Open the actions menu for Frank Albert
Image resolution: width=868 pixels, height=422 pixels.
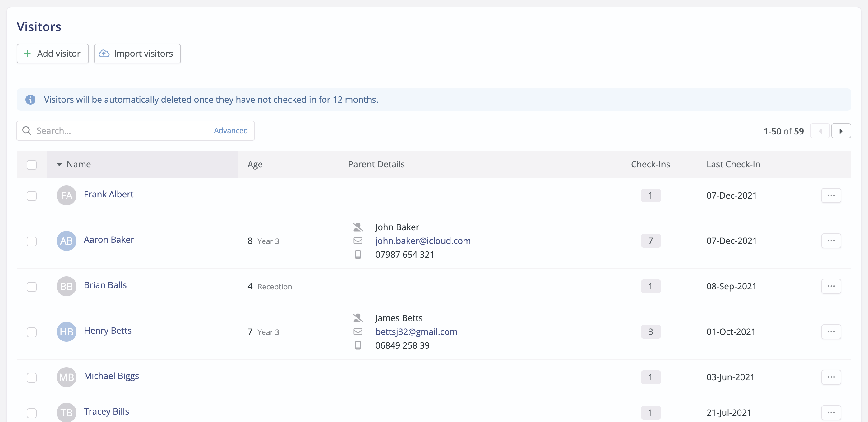[831, 195]
